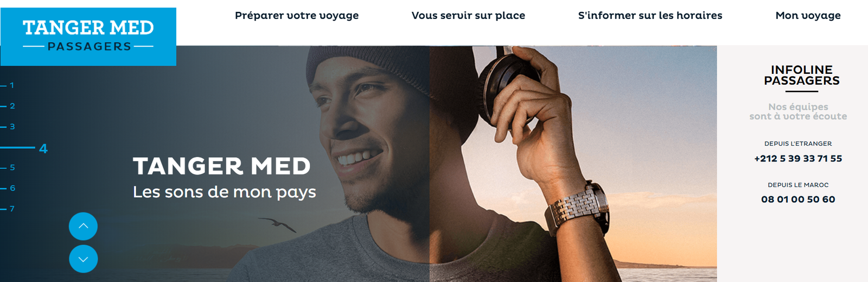Open the Vous servir sur place menu
Viewport: 868px width, 282px height.
(468, 16)
